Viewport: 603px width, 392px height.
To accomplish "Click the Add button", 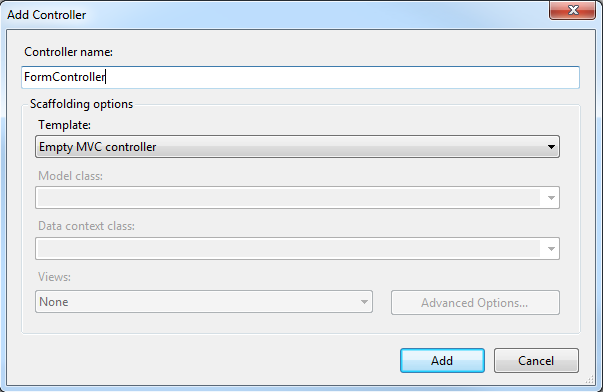I will 442,360.
